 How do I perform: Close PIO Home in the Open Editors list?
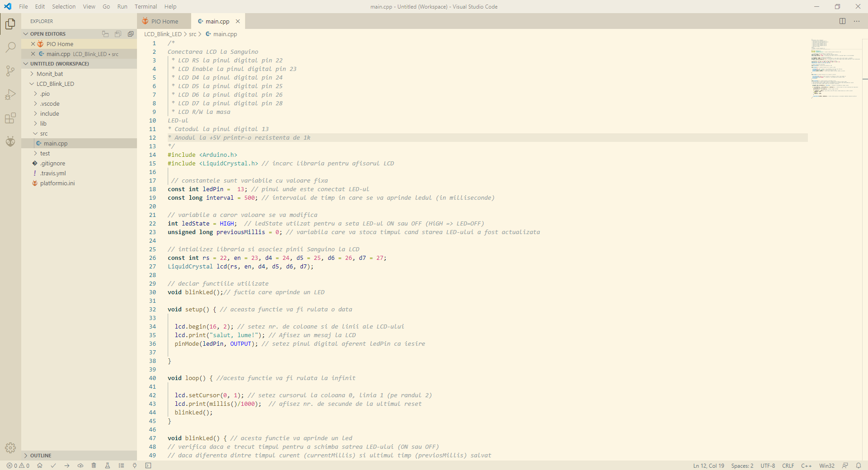(x=33, y=44)
